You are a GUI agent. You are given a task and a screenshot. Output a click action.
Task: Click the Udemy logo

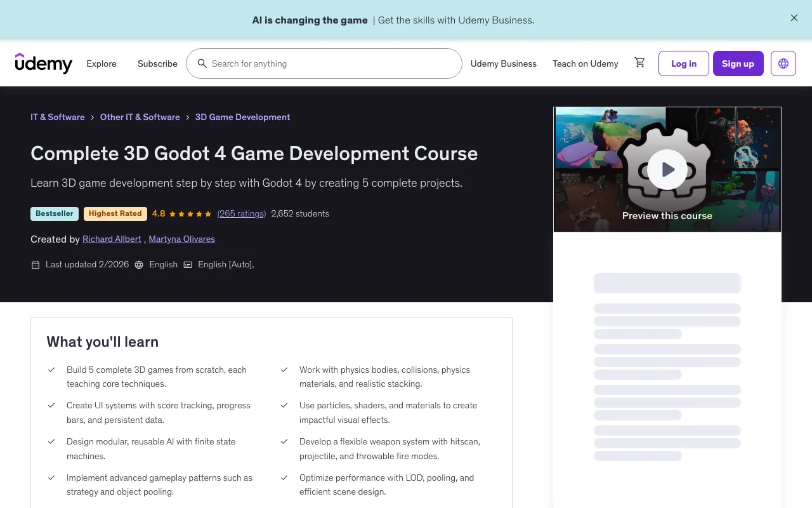pos(43,63)
